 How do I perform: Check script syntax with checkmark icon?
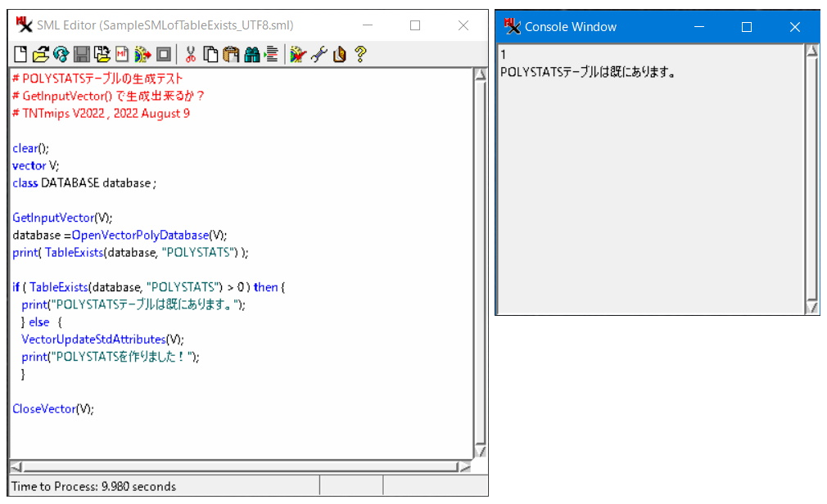point(297,55)
